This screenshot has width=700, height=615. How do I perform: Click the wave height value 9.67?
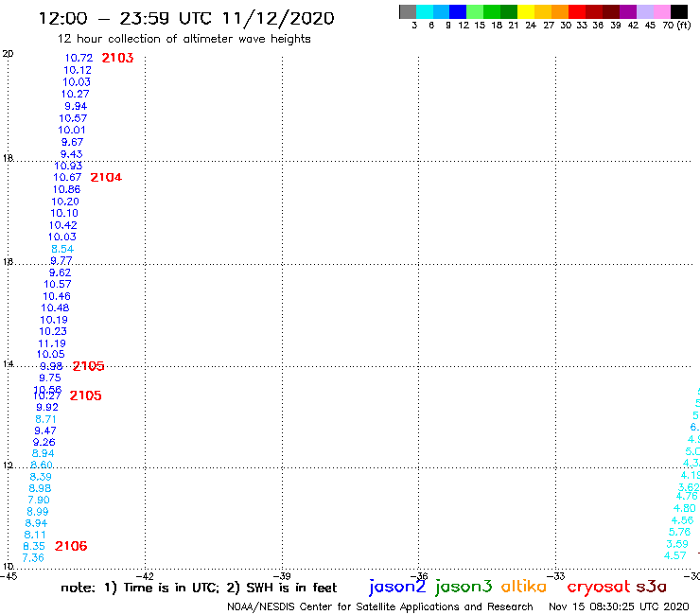(x=72, y=142)
